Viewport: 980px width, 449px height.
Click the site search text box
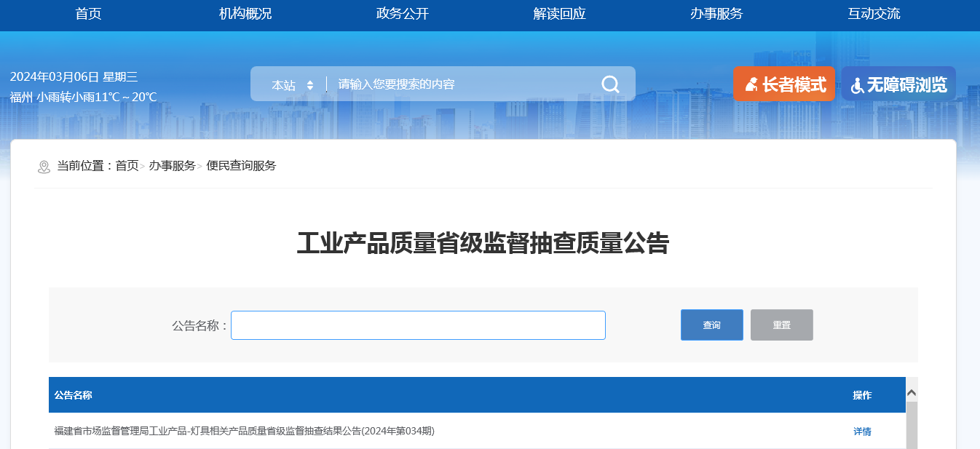[462, 84]
